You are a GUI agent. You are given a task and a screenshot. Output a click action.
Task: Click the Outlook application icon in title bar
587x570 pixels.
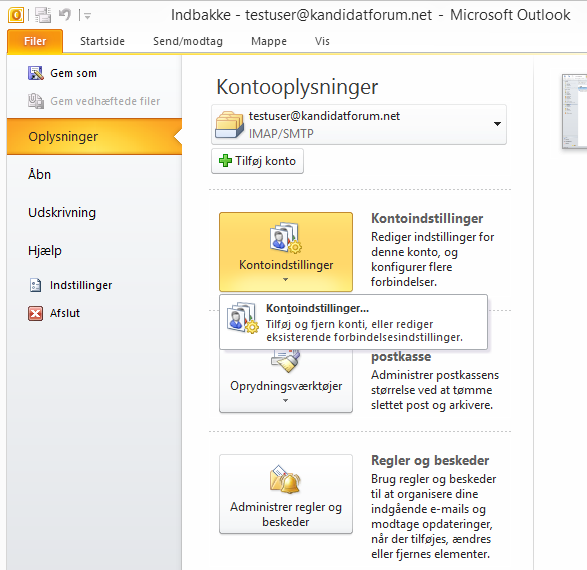[x=16, y=15]
